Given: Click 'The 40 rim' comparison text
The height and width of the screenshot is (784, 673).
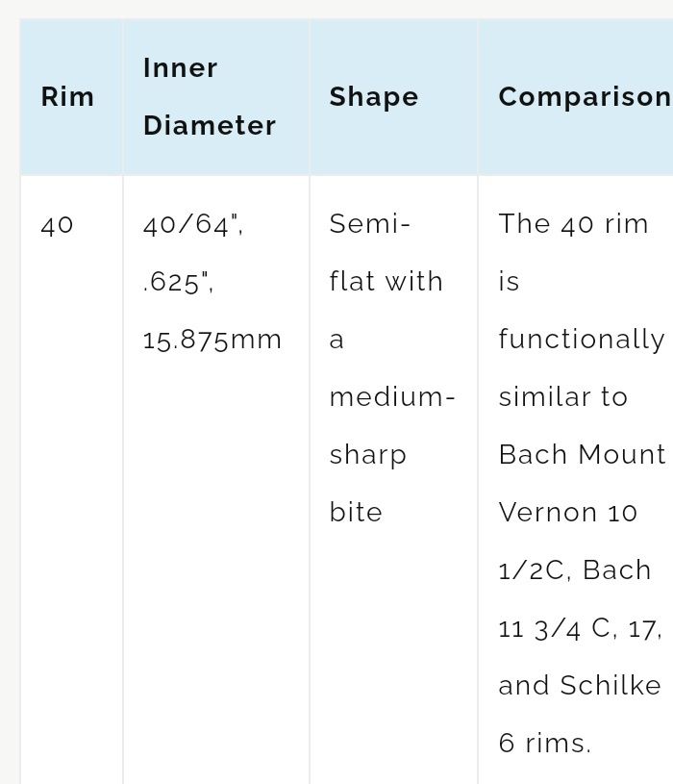Looking at the screenshot, I should coord(573,223).
